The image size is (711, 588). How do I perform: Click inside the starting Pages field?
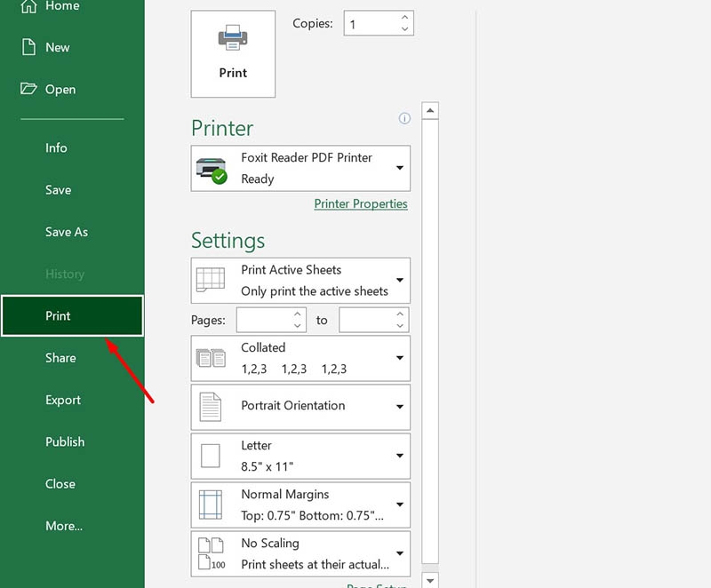(265, 320)
